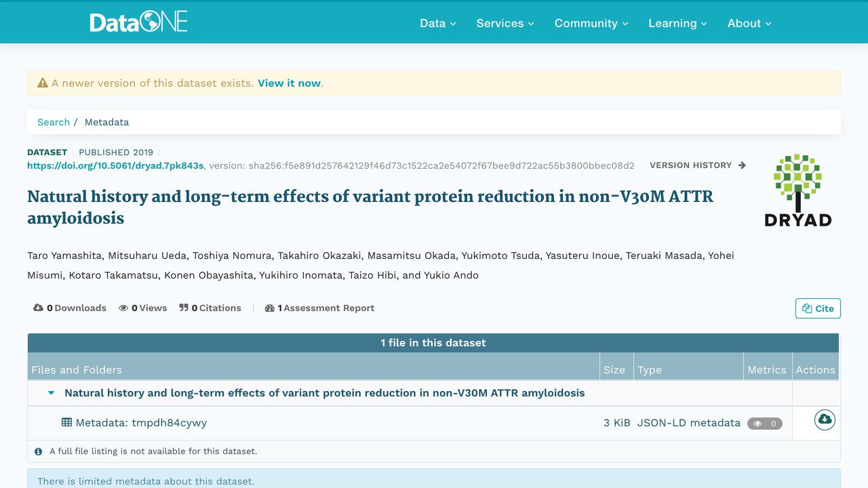The width and height of the screenshot is (868, 488).
Task: Open the Data dropdown menu
Action: pyautogui.click(x=437, y=23)
